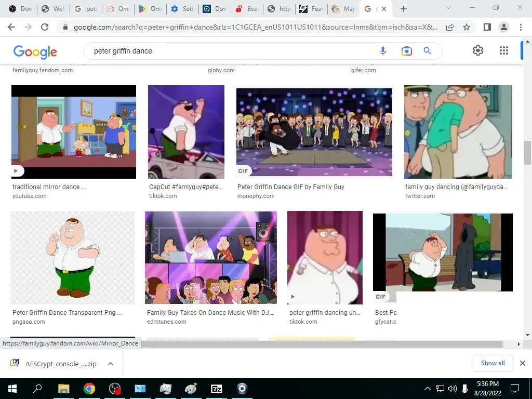Click the address bar URL
This screenshot has height=399, width=532.
(x=256, y=27)
